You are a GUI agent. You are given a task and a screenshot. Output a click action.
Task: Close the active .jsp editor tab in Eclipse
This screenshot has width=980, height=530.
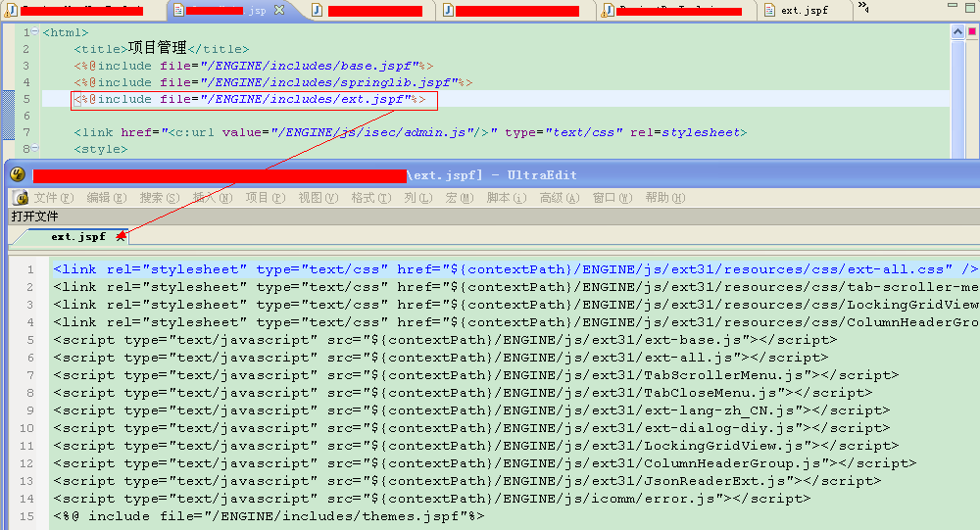click(x=279, y=10)
